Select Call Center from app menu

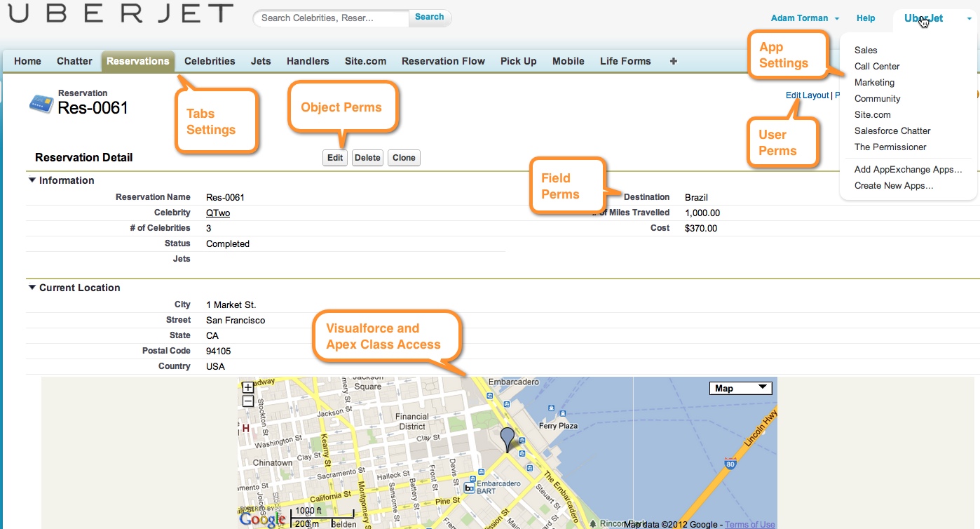[x=877, y=67]
